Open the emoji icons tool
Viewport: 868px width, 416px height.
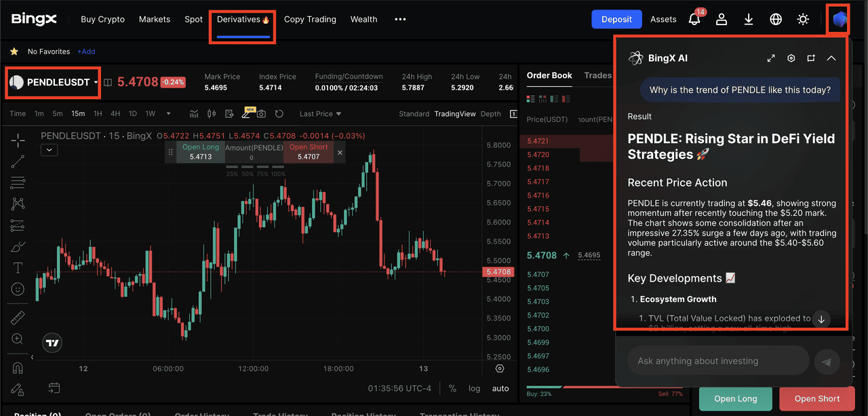(18, 289)
